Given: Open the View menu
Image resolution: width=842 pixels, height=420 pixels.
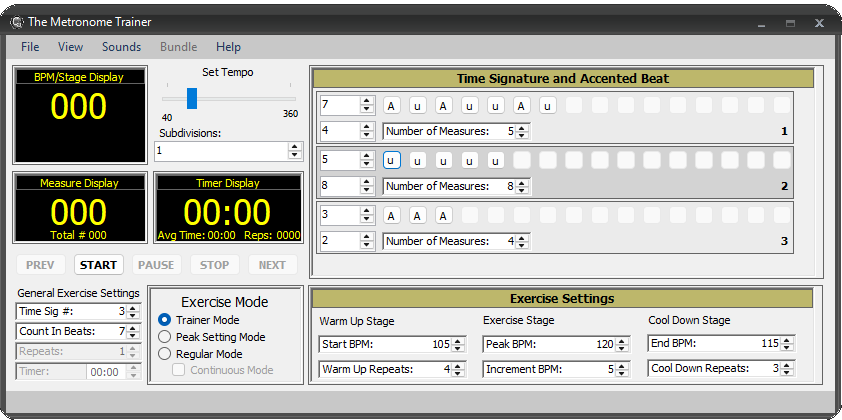Looking at the screenshot, I should tap(70, 47).
